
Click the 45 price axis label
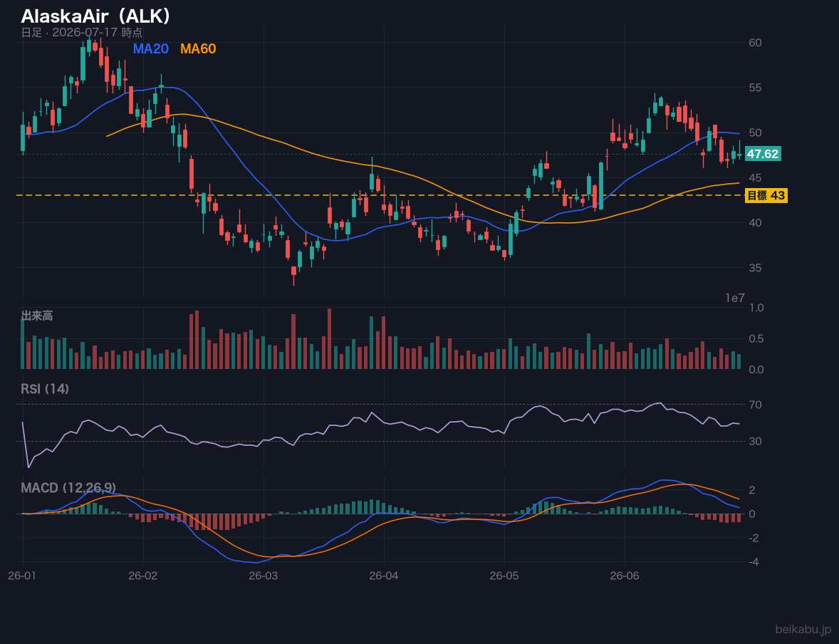click(x=755, y=177)
